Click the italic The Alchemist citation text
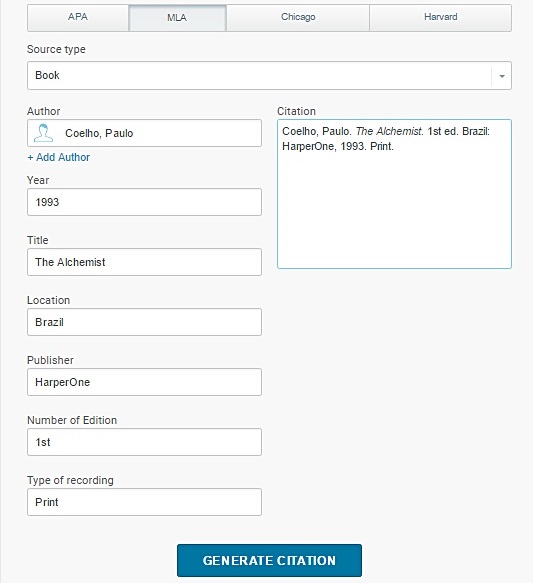 (x=389, y=131)
